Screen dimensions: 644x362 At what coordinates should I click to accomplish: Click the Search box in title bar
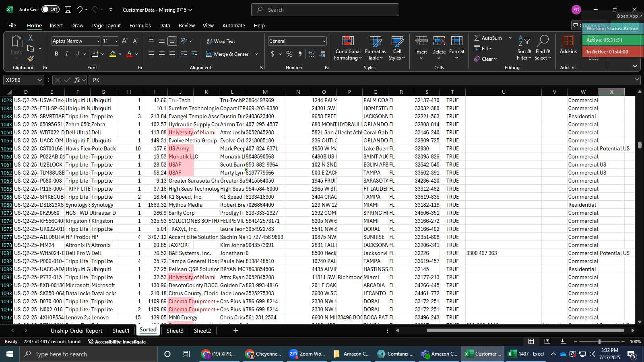point(325,10)
